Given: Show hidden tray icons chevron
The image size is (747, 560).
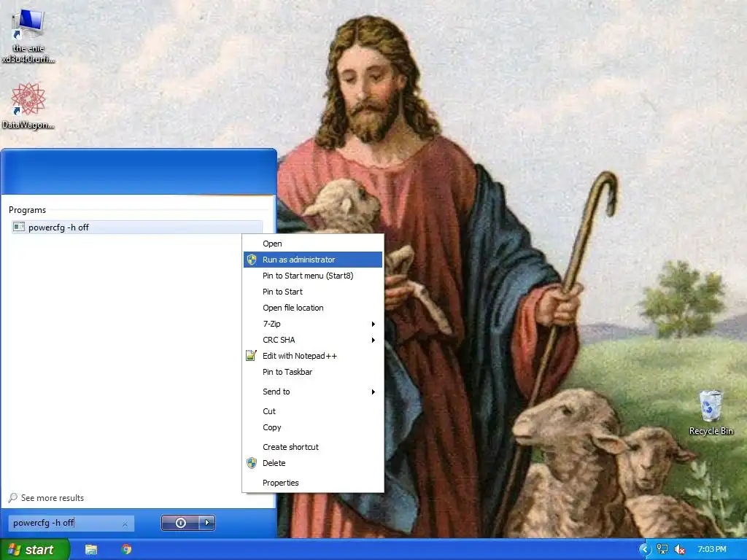Looking at the screenshot, I should pos(644,550).
